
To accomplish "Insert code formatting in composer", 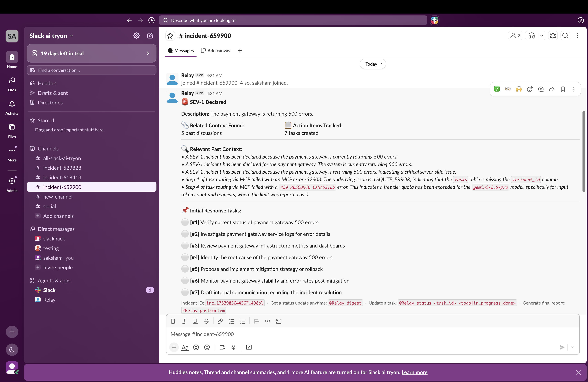I will coord(267,321).
